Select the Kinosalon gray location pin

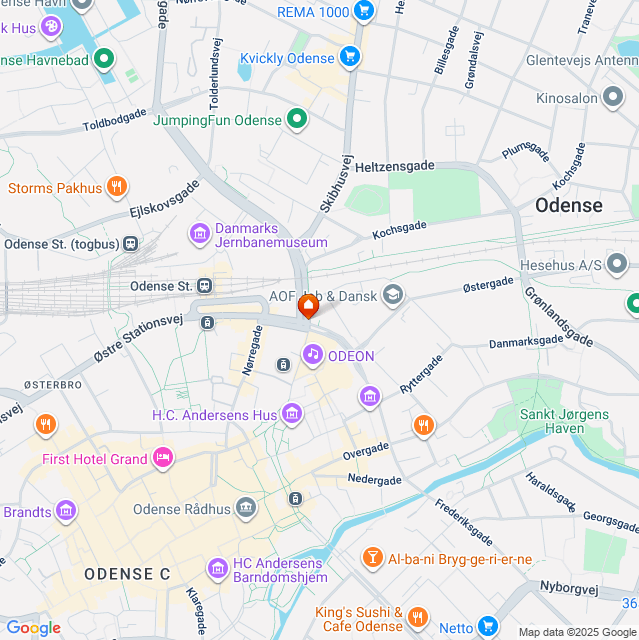click(613, 97)
